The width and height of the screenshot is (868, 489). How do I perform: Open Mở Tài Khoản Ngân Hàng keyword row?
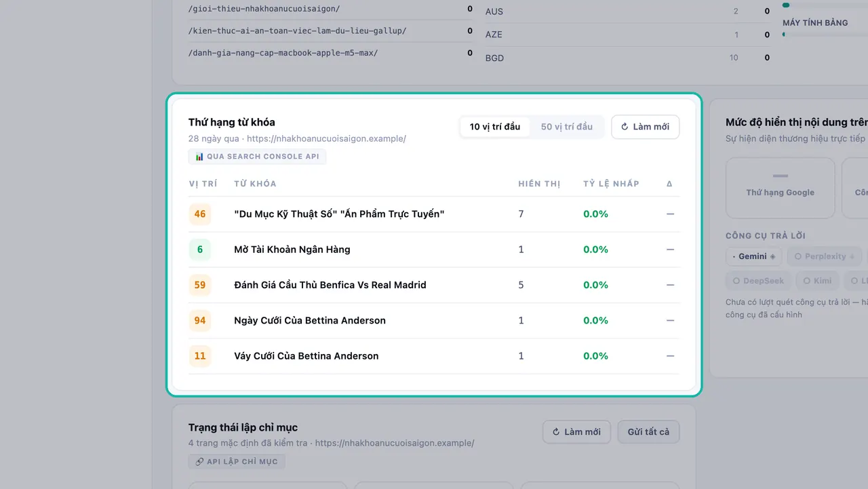(434, 250)
